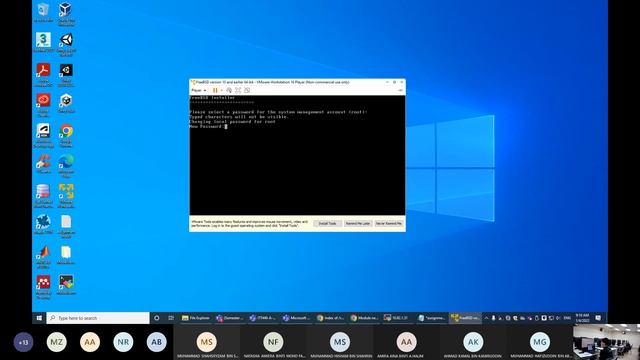Click the Install Tools button

(327, 224)
